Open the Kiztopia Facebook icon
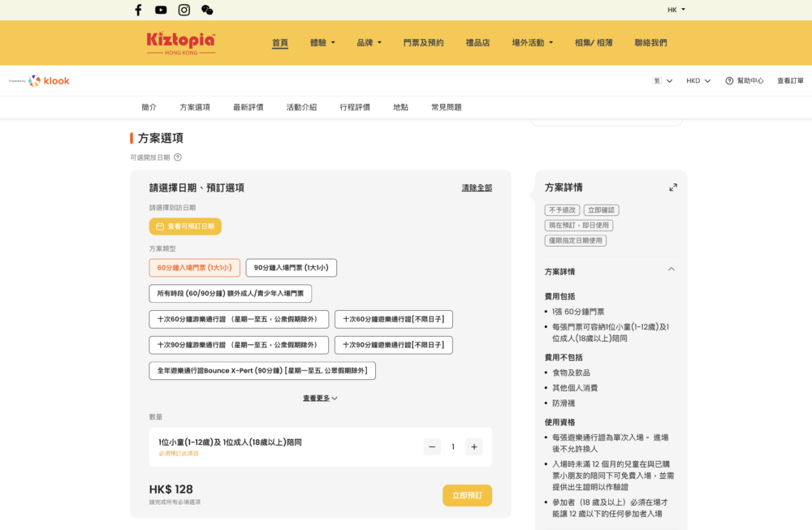Screen dimensions: 812x530 click(138, 10)
